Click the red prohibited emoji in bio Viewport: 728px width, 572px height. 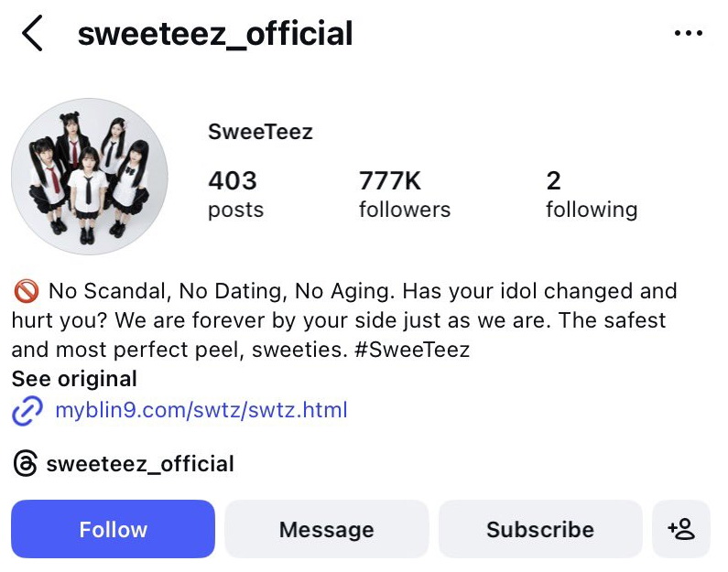point(26,292)
